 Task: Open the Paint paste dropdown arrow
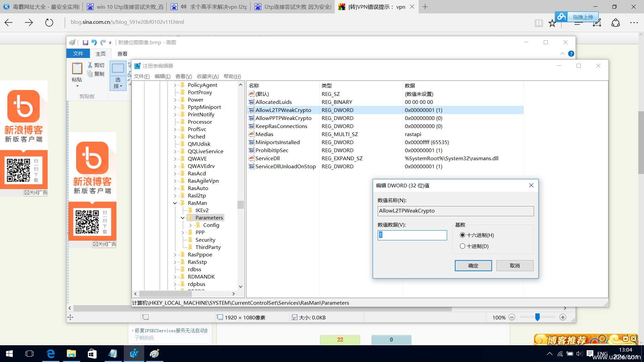point(77,86)
